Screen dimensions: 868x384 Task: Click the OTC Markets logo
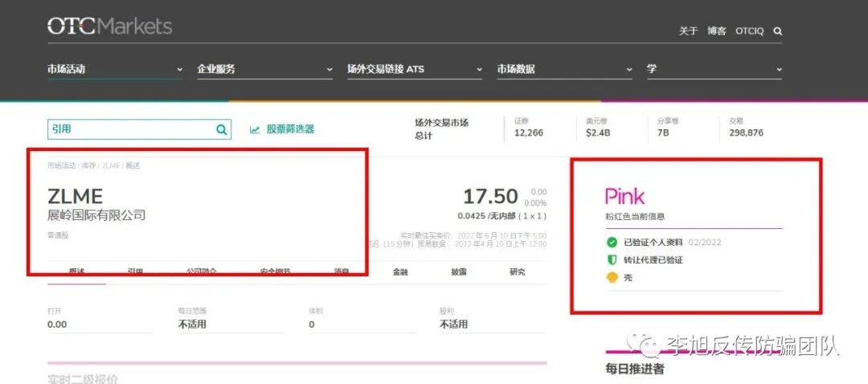tap(109, 26)
